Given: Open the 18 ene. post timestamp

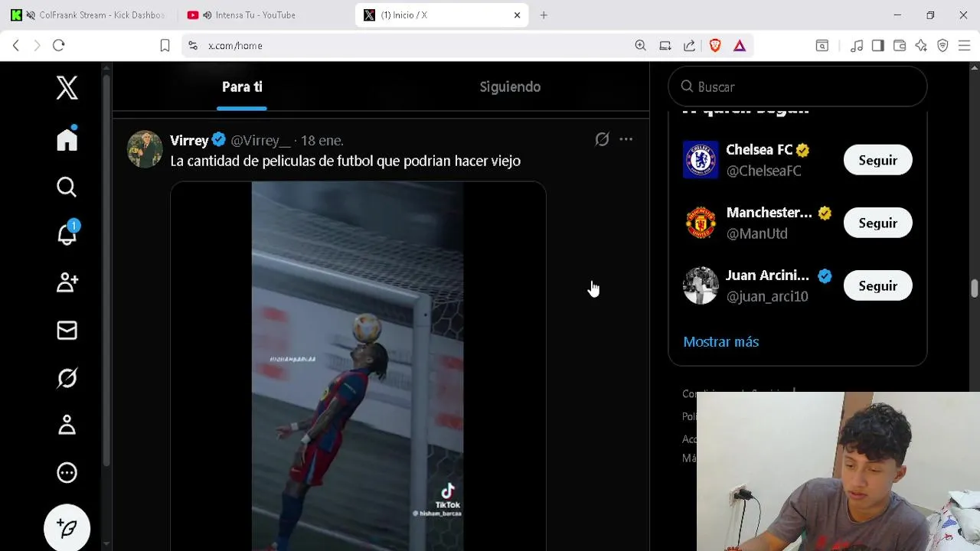Looking at the screenshot, I should click(322, 140).
